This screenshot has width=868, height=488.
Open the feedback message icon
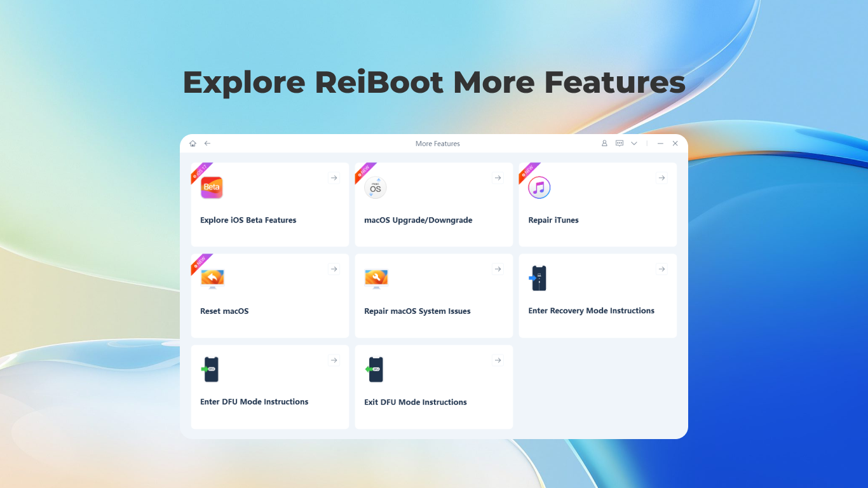tap(620, 144)
